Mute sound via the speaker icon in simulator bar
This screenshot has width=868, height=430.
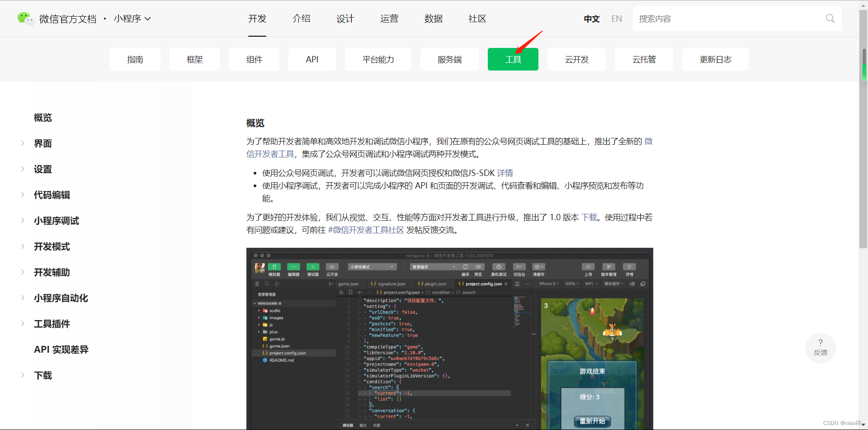click(632, 284)
